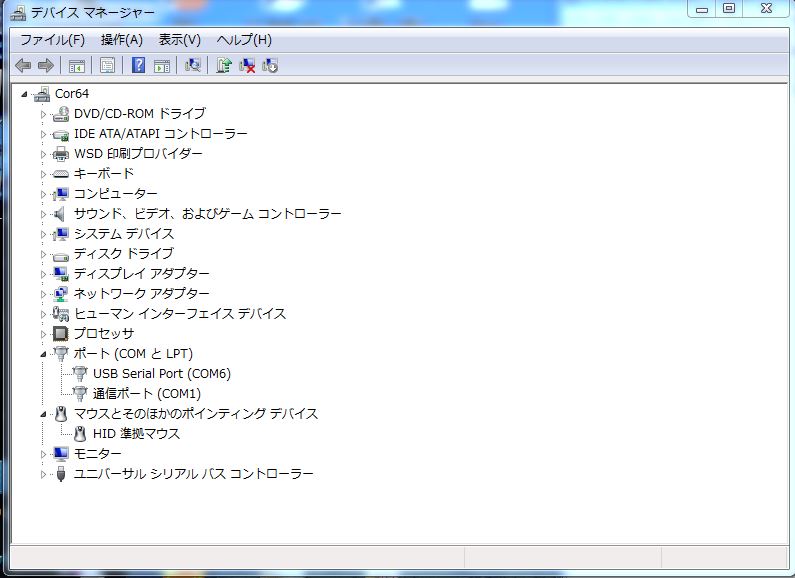The width and height of the screenshot is (795, 578).
Task: Minimize the デバイス マネージャー window
Action: pyautogui.click(x=702, y=9)
